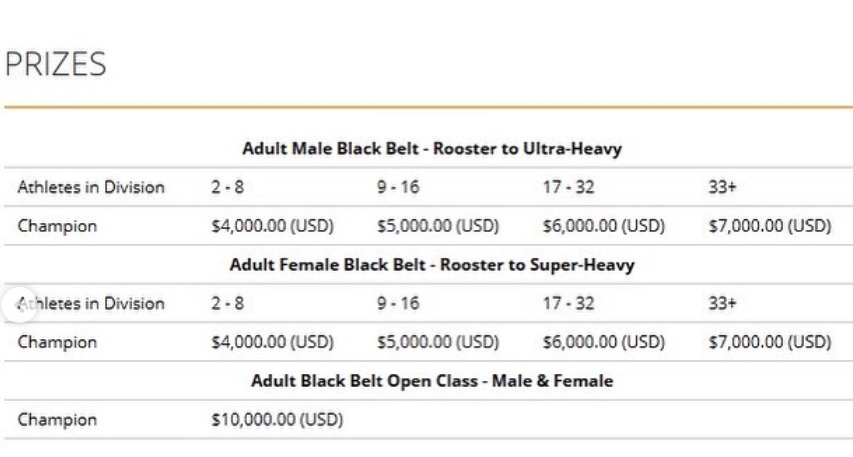
Task: Select the Male Champion $7,000.00 prize
Action: [x=770, y=226]
